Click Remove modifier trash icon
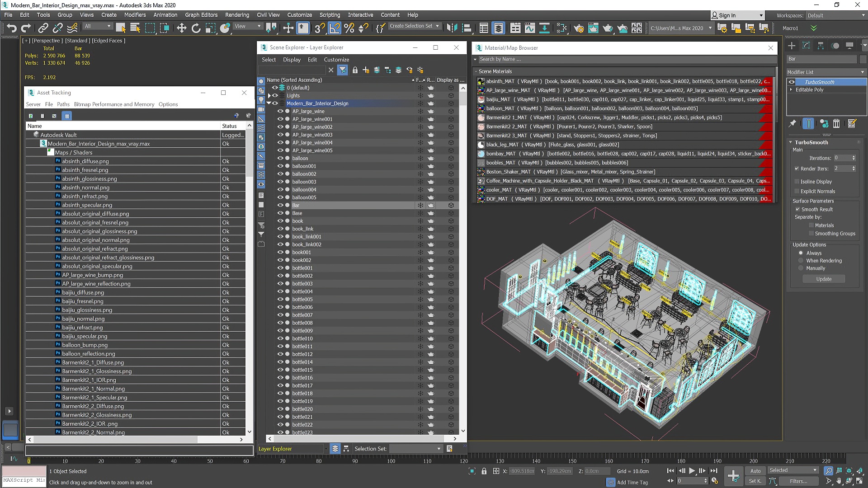Image resolution: width=868 pixels, height=488 pixels. [836, 123]
